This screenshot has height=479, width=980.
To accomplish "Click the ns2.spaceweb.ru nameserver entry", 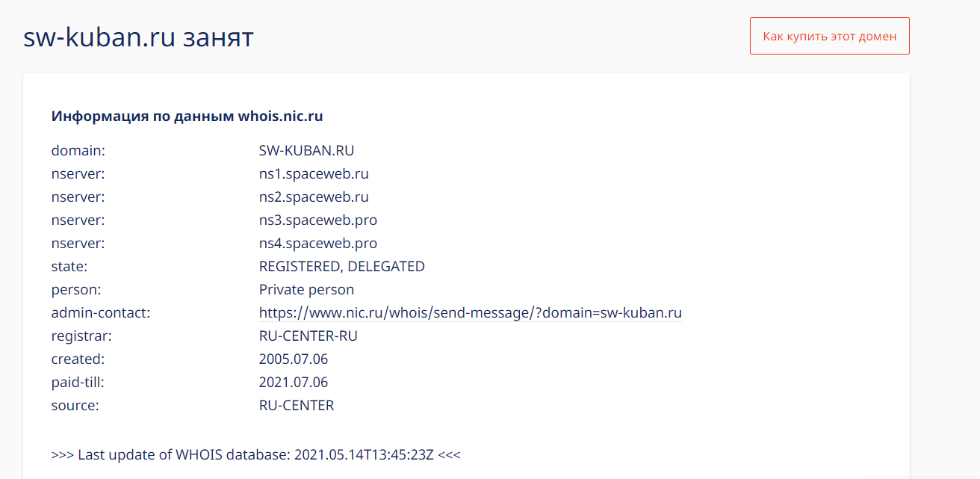I will pos(314,197).
